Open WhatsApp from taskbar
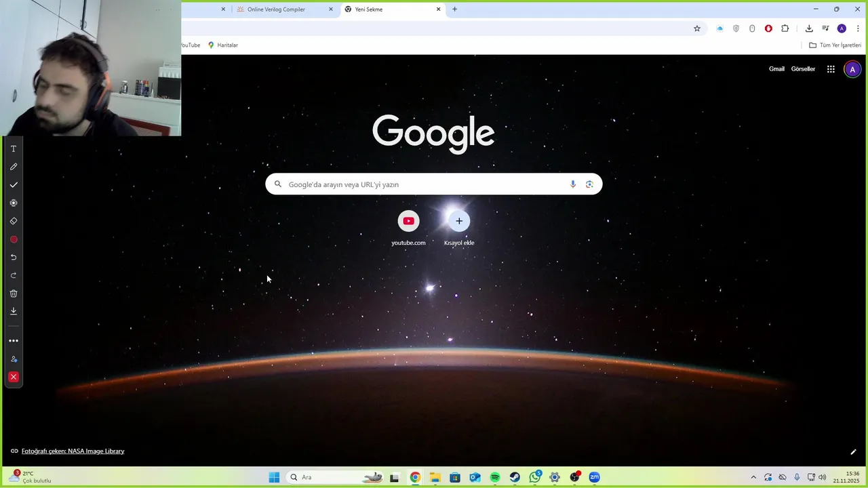 point(535,477)
